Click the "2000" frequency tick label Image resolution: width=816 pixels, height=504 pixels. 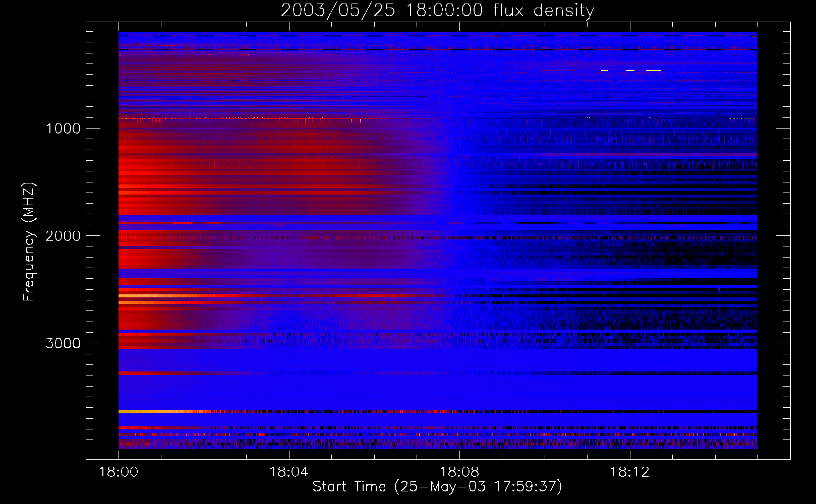[63, 236]
